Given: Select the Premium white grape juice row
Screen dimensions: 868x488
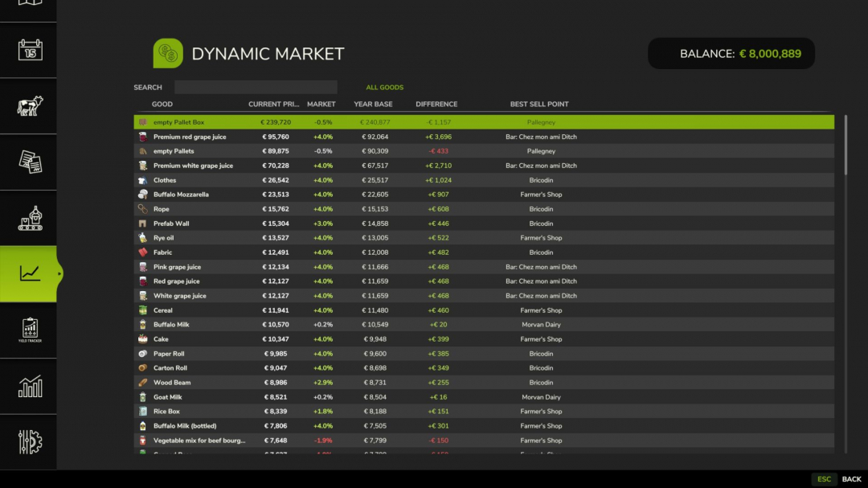Looking at the screenshot, I should (484, 166).
